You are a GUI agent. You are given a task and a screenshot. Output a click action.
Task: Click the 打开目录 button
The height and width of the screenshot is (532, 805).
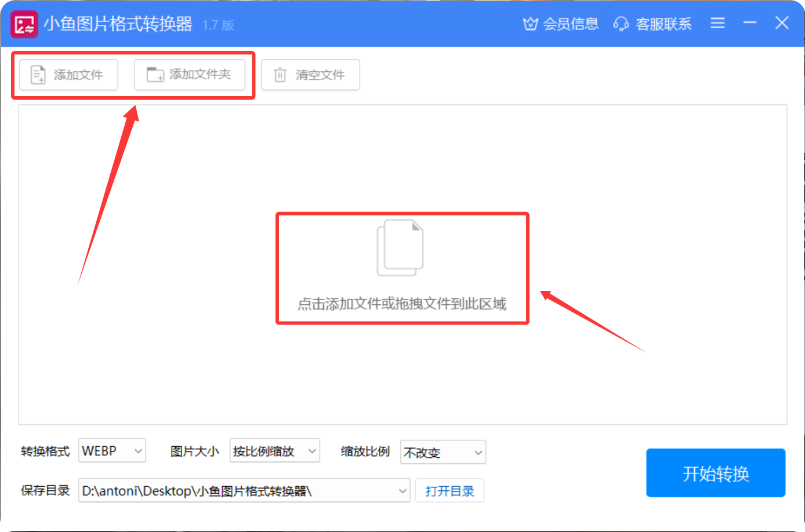click(x=449, y=491)
